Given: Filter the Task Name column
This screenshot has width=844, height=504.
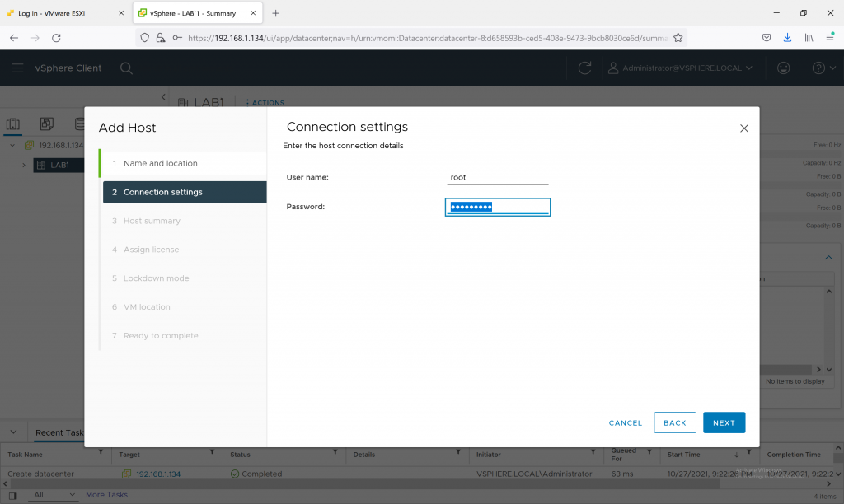Looking at the screenshot, I should (101, 452).
